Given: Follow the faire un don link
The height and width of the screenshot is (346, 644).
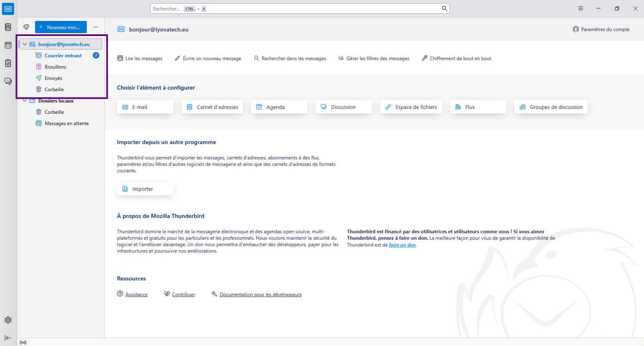Looking at the screenshot, I should coord(402,245).
